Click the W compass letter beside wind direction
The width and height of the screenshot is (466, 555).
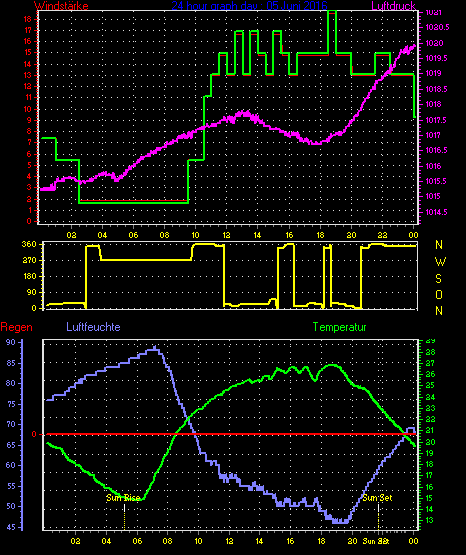coord(440,262)
